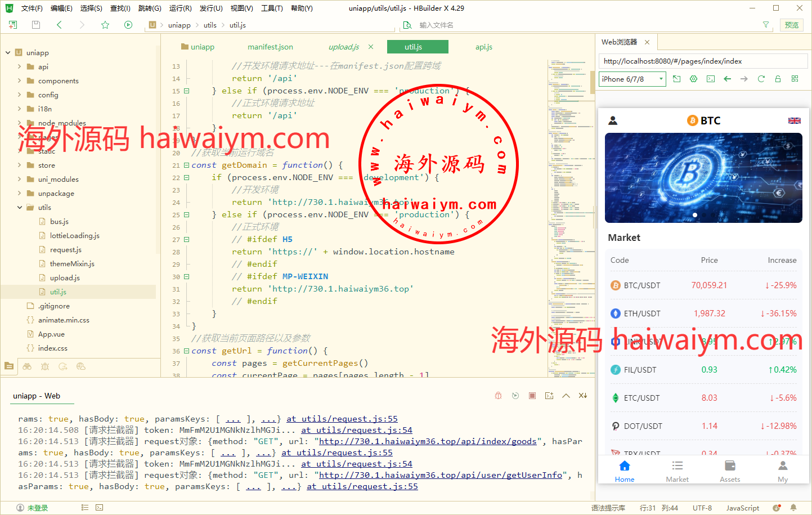The height and width of the screenshot is (515, 812).
Task: Open the iPhone 6/7/8 device dropdown
Action: (x=632, y=79)
